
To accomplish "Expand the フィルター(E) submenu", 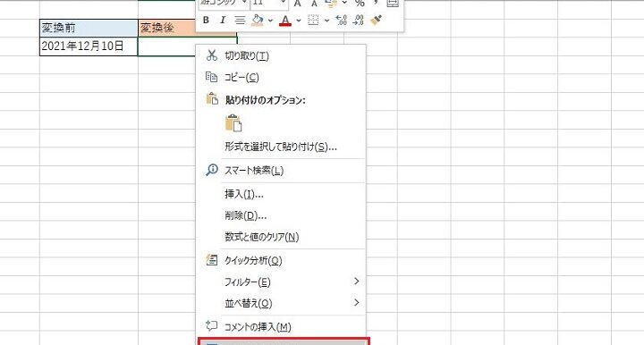I will pos(281,282).
